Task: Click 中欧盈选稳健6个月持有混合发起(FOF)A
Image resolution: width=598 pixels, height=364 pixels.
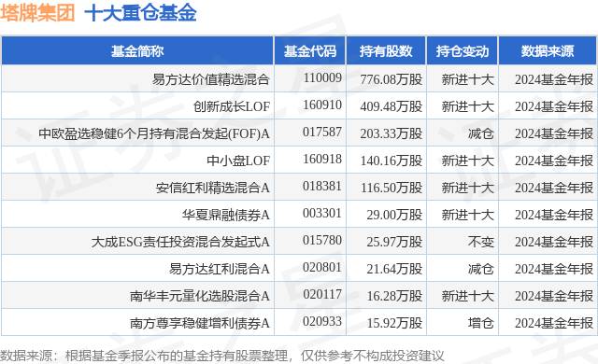Action: (x=154, y=133)
